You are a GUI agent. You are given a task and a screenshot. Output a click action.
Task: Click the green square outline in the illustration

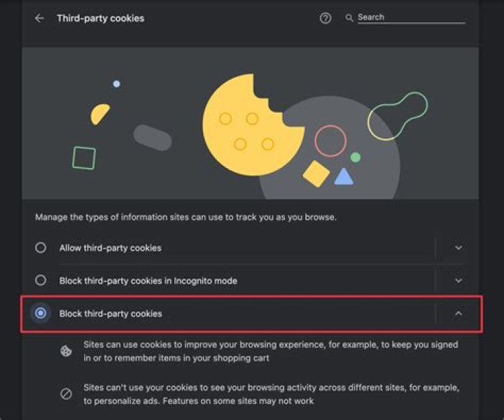pyautogui.click(x=84, y=157)
